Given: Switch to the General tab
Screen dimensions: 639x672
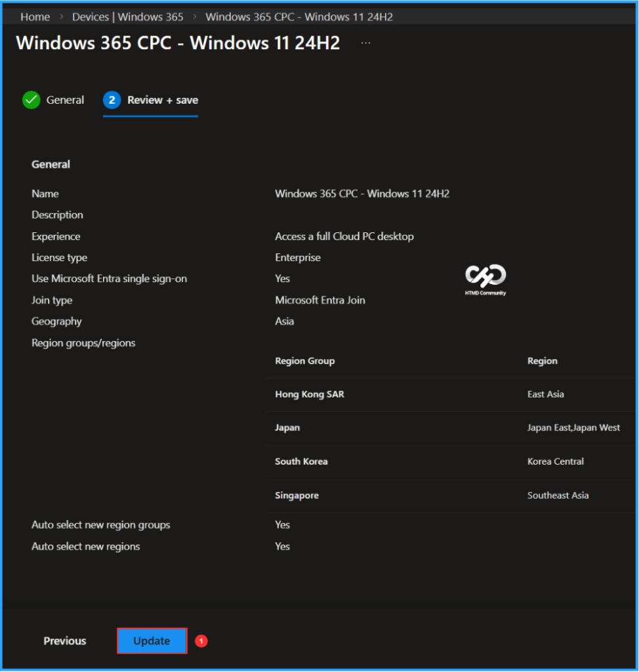Looking at the screenshot, I should pyautogui.click(x=66, y=100).
